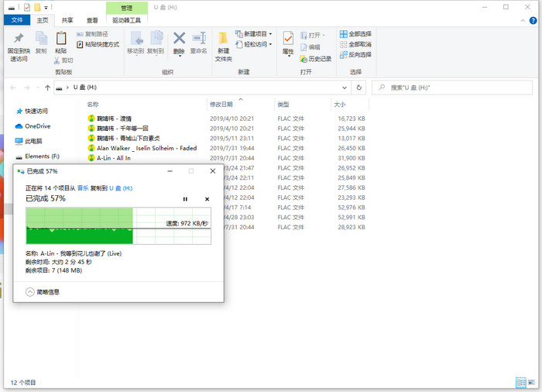Click Invert selection in the ribbon
Viewport: 542px width, 392px height.
point(355,55)
